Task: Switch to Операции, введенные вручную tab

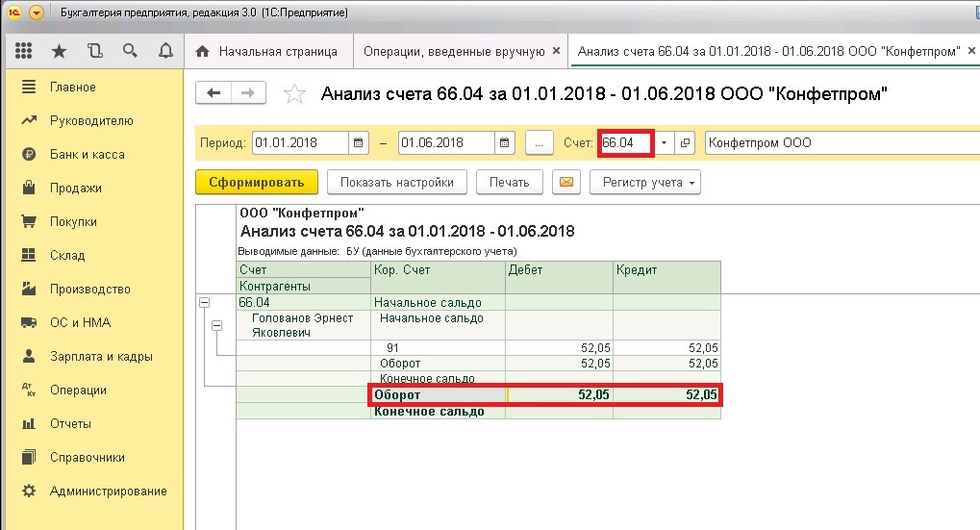Action: [x=454, y=51]
